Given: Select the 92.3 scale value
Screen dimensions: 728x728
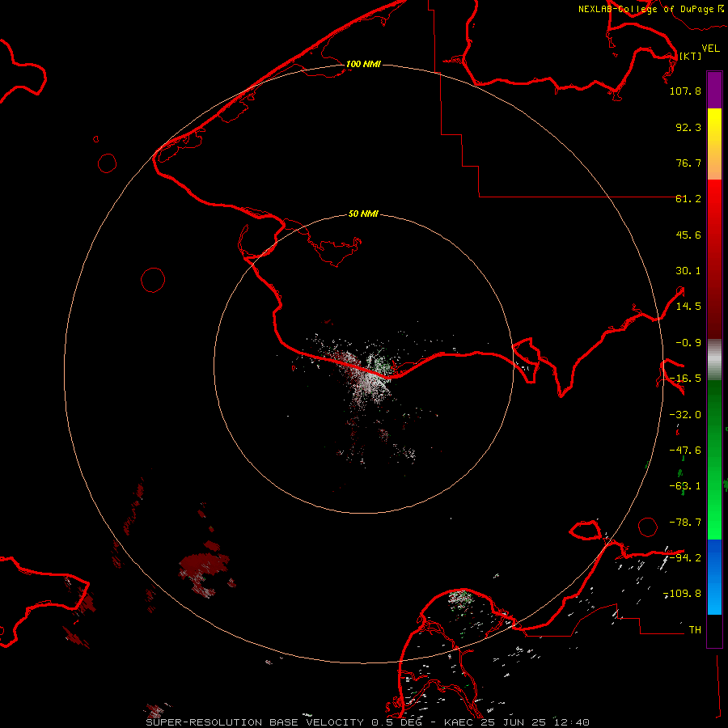Looking at the screenshot, I should coord(688,127).
